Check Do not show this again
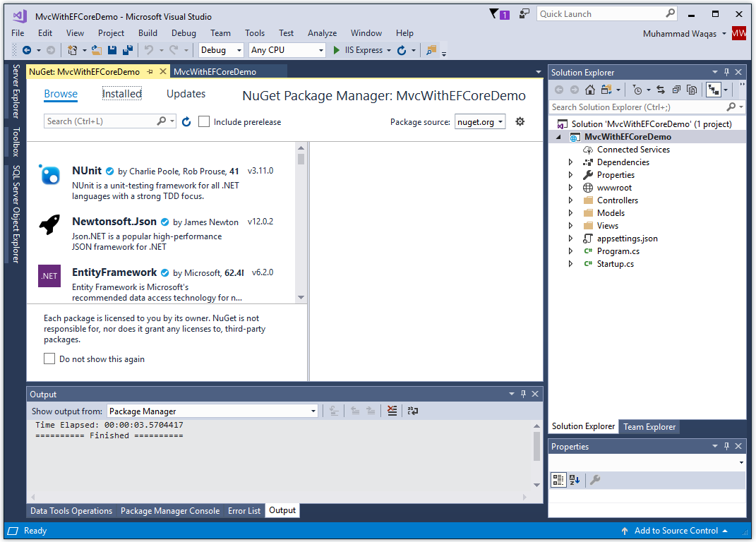The image size is (756, 542). click(49, 359)
